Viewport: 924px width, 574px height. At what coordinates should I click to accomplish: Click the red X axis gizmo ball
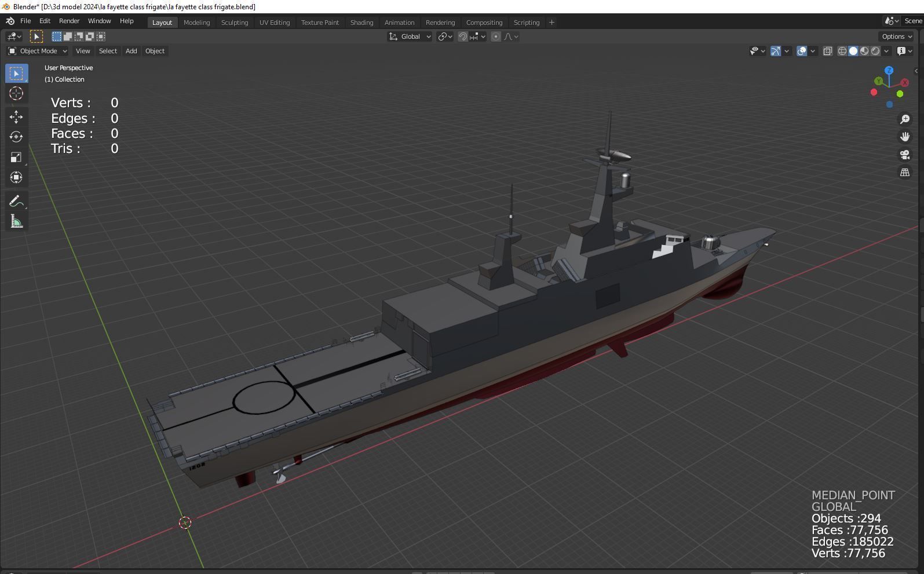coord(905,83)
